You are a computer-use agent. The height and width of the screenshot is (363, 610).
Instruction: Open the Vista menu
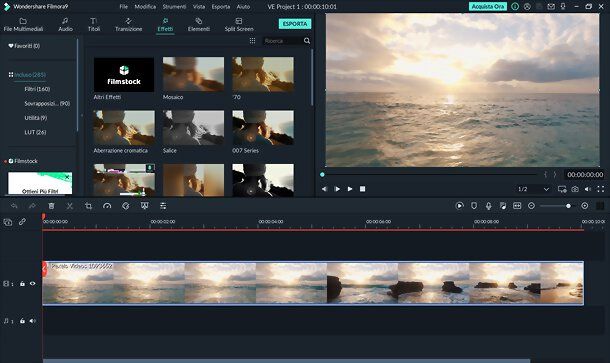pos(199,7)
